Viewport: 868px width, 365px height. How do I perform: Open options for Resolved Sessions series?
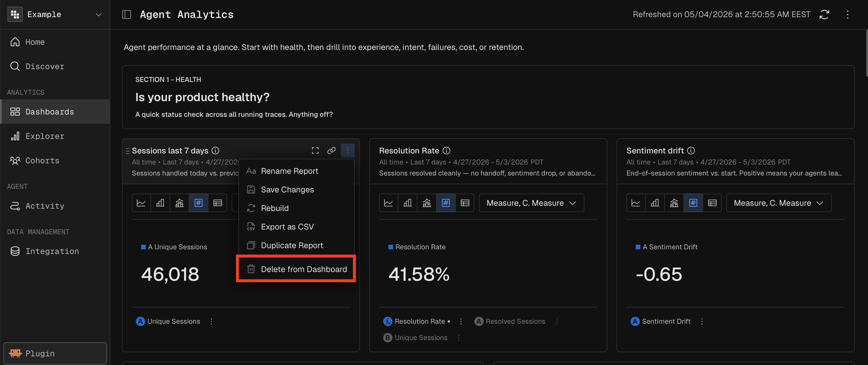557,321
